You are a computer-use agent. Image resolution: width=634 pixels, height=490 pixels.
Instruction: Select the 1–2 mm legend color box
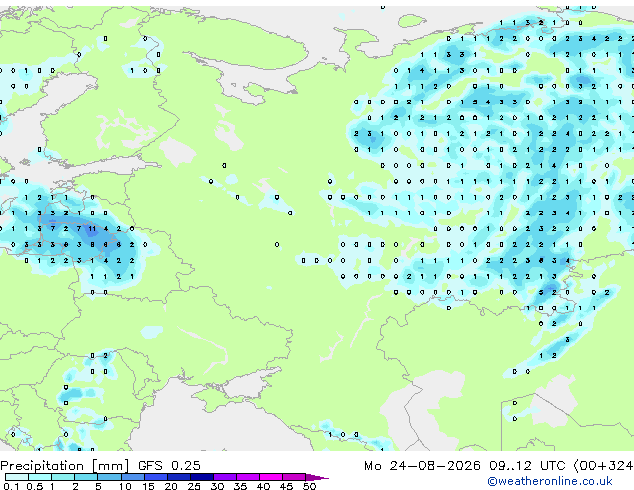(63, 477)
